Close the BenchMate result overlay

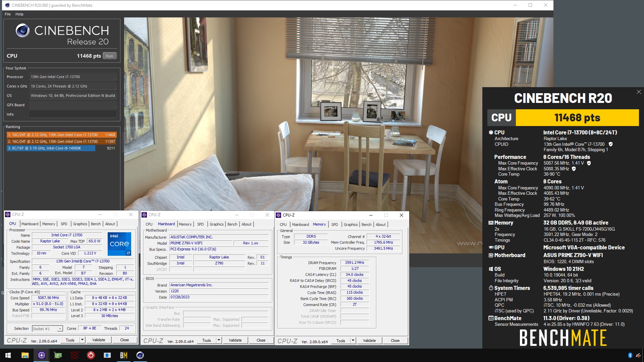coord(639,92)
